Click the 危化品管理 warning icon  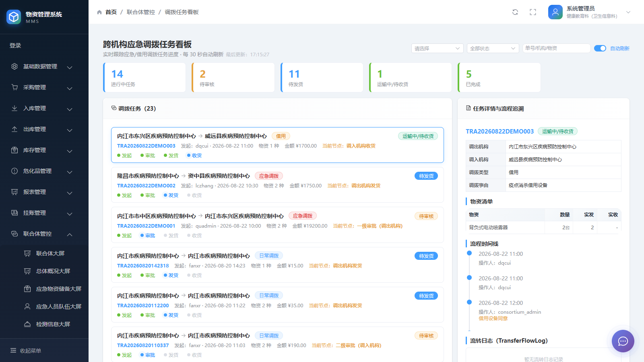coord(14,171)
